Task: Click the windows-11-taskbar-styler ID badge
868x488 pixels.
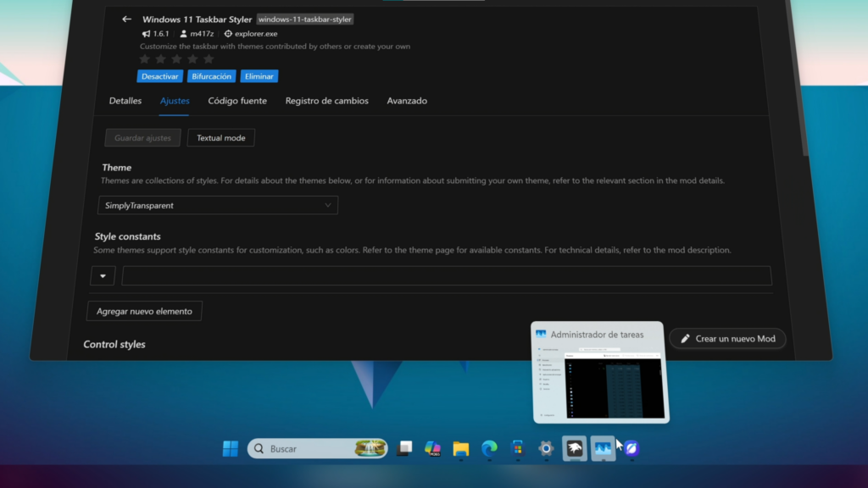Action: tap(304, 19)
